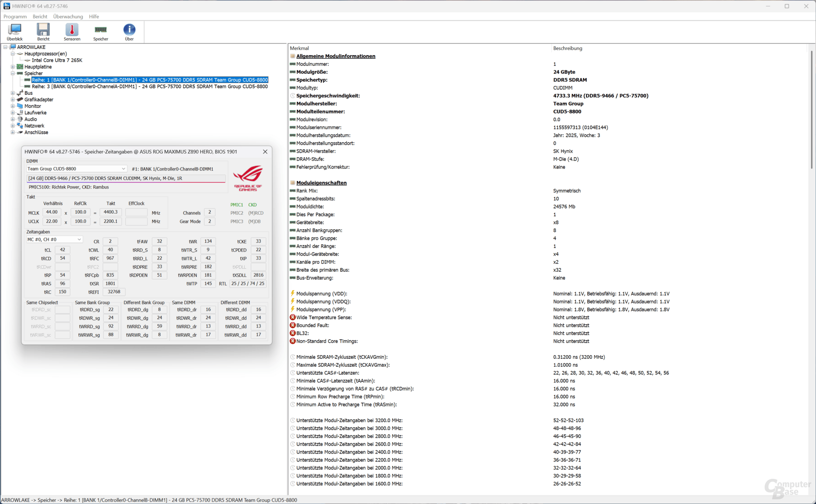
Task: Click the Audio tree icon
Action: [20, 119]
